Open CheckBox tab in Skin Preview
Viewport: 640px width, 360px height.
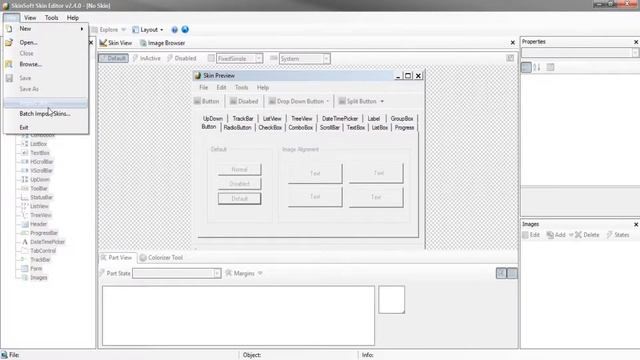point(270,128)
